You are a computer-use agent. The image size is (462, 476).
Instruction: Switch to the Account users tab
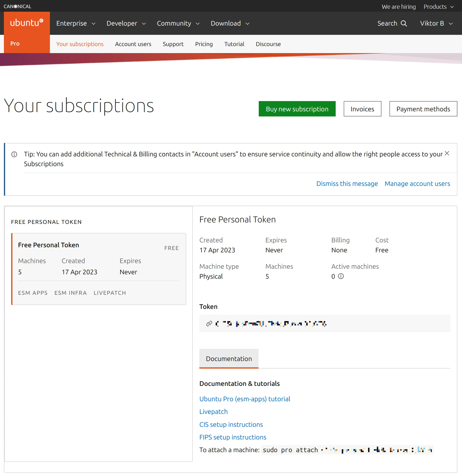point(133,44)
